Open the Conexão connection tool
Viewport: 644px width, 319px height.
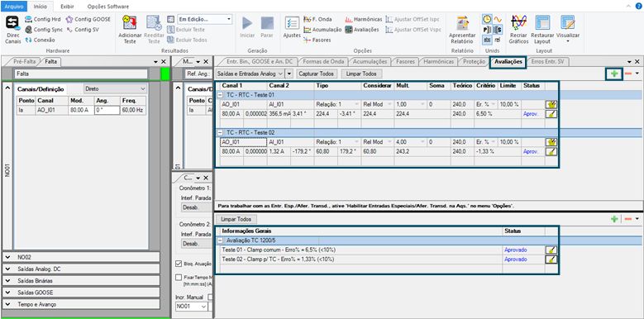click(40, 40)
